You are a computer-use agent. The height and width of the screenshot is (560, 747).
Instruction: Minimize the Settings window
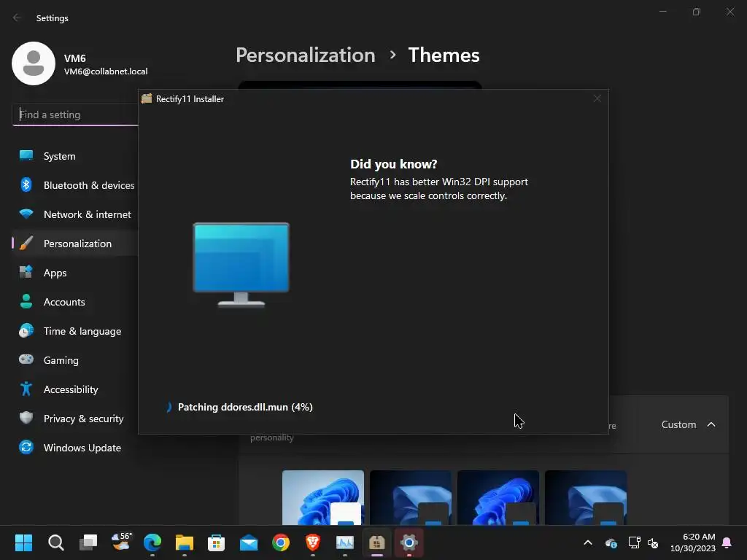click(x=662, y=12)
